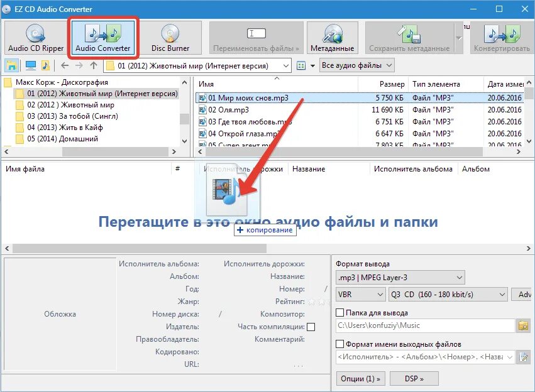Start conversion with Конвертировать button
This screenshot has width=535, height=392.
[502, 38]
